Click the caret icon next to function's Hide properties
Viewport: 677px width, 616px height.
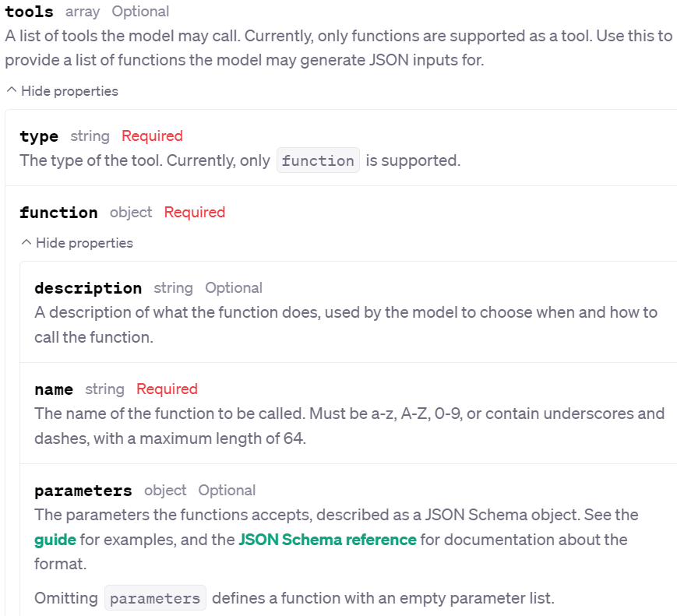(26, 242)
